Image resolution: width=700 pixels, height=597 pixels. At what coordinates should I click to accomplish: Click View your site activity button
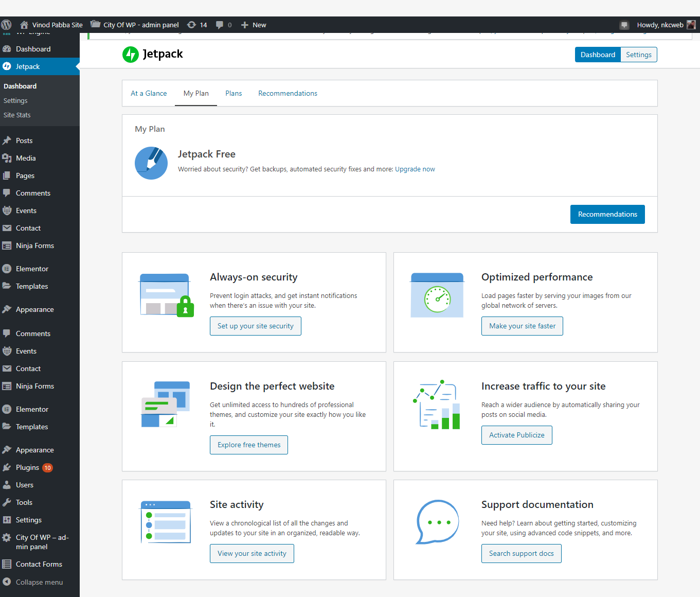(x=252, y=553)
